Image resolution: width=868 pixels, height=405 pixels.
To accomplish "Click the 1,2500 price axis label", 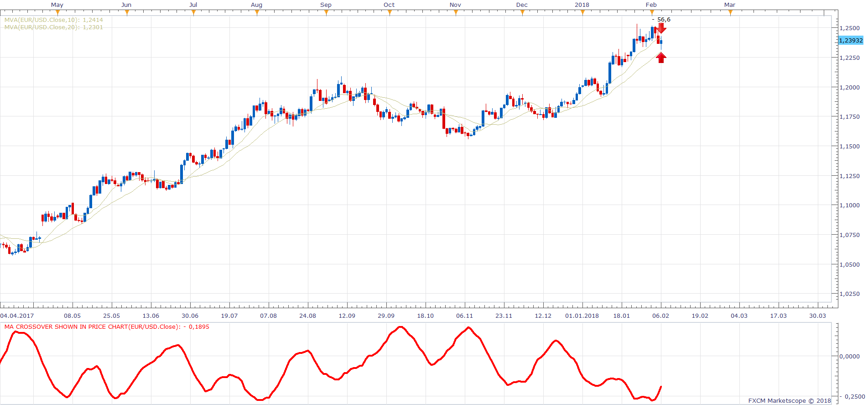I will point(850,28).
